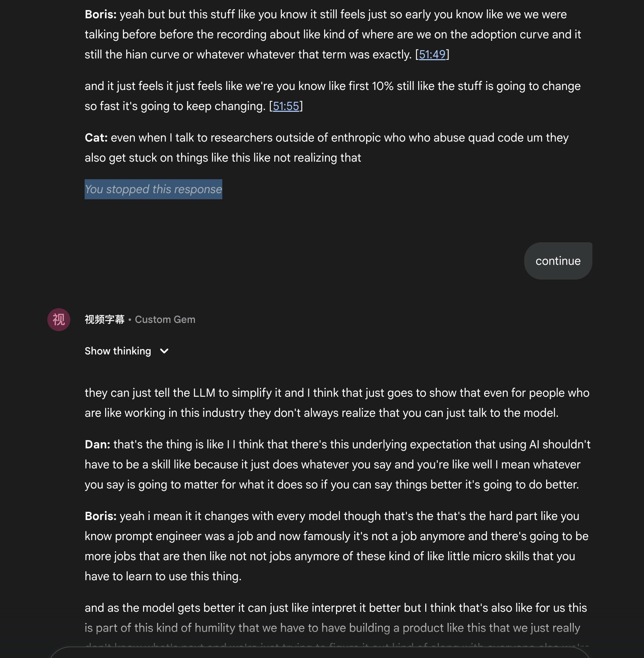Click the rounded continue pill control
This screenshot has height=658, width=644.
pos(558,261)
